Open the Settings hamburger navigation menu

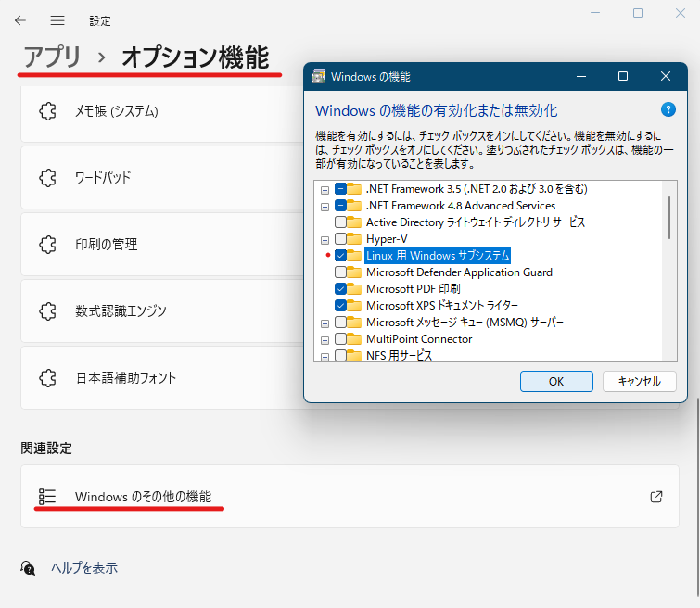(x=57, y=20)
